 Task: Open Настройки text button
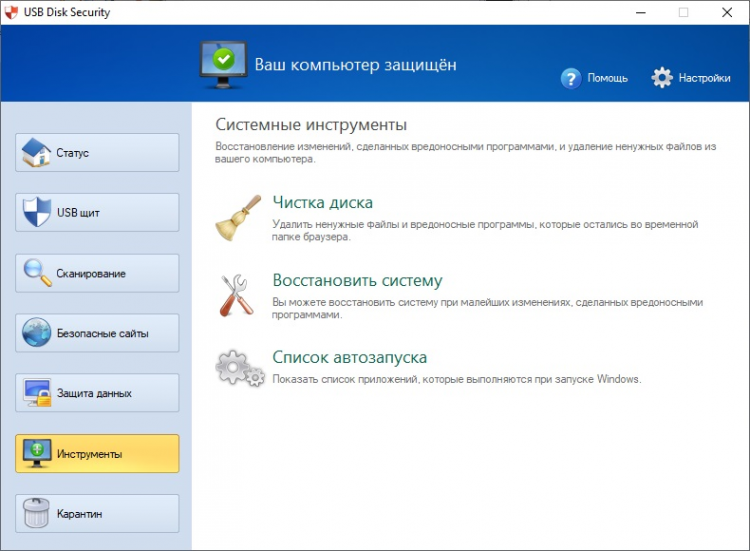tap(704, 78)
